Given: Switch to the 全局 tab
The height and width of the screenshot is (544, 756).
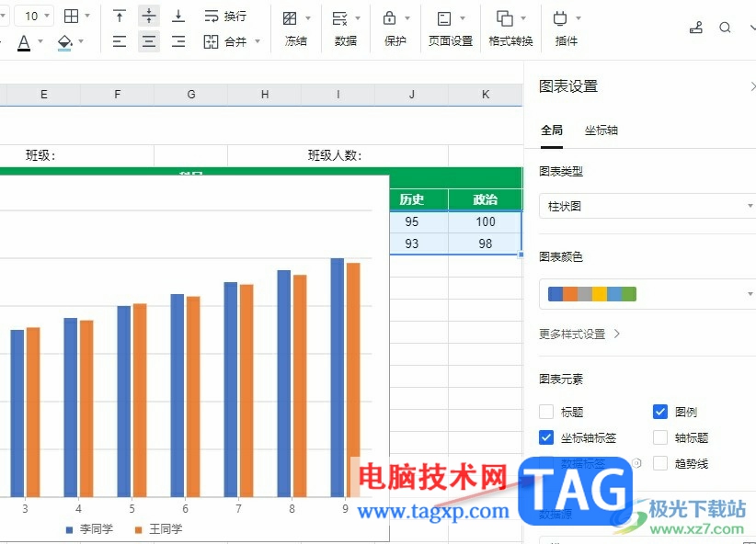Looking at the screenshot, I should coord(552,130).
